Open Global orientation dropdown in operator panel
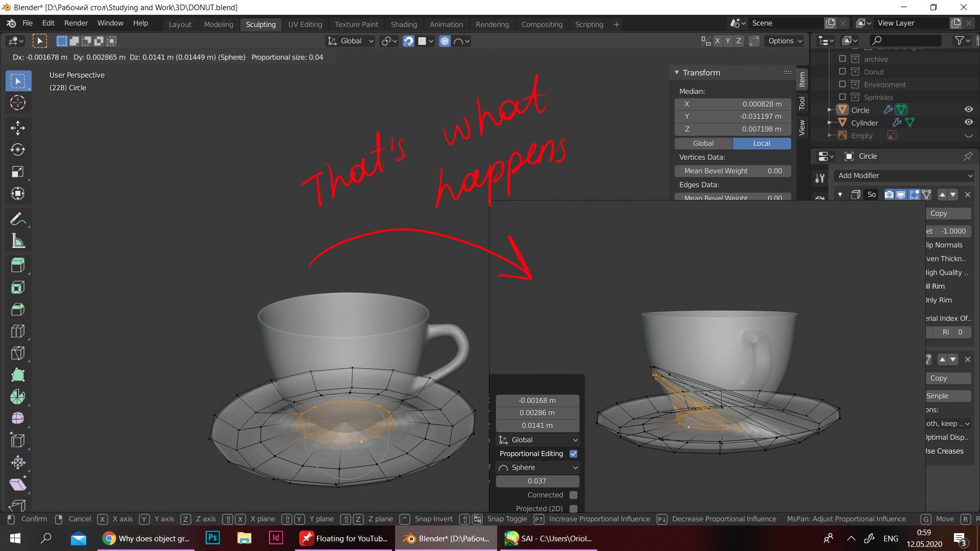This screenshot has height=551, width=980. [537, 440]
